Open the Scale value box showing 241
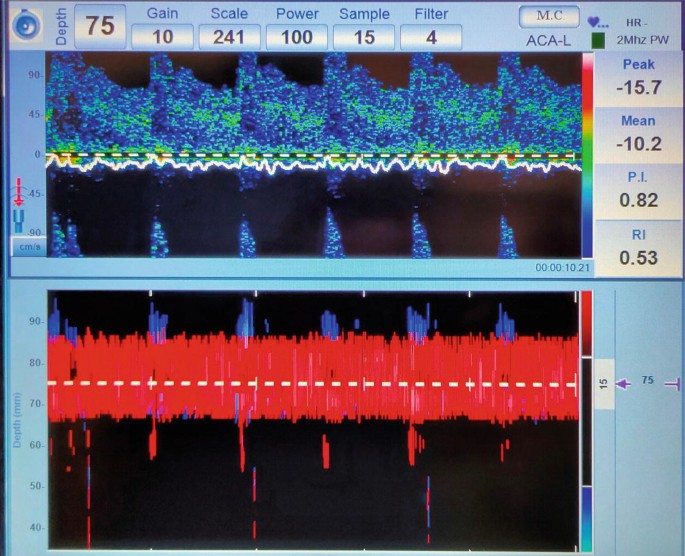This screenshot has height=556, width=685. [229, 36]
